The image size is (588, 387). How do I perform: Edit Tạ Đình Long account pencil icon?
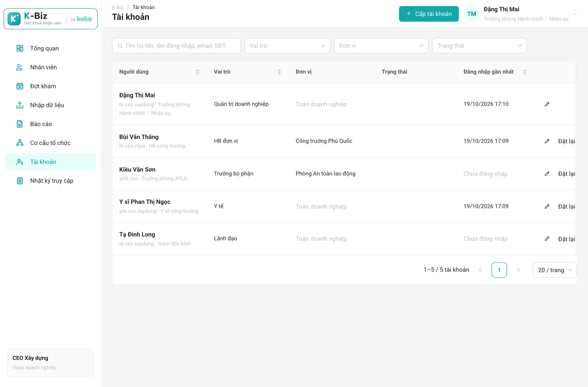pos(547,239)
